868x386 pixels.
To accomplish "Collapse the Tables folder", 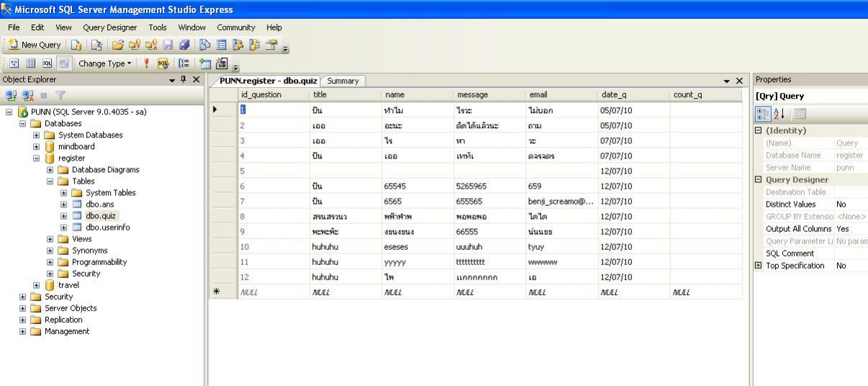I will click(50, 181).
